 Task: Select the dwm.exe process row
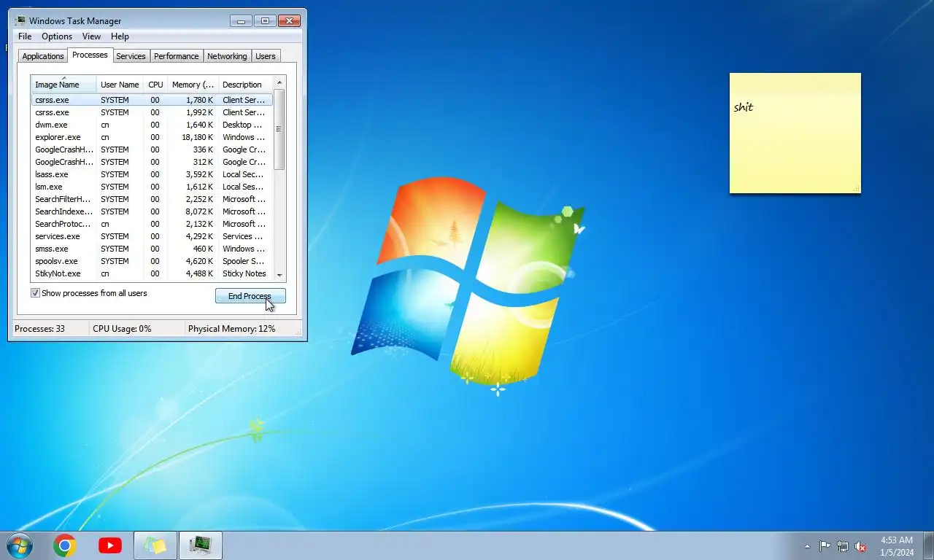coord(152,125)
